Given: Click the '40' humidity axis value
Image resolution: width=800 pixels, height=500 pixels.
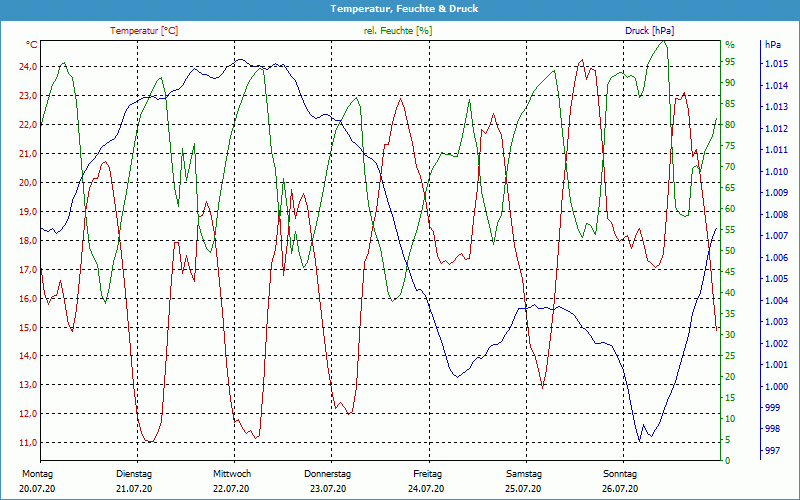Looking at the screenshot, I should click(x=730, y=293).
